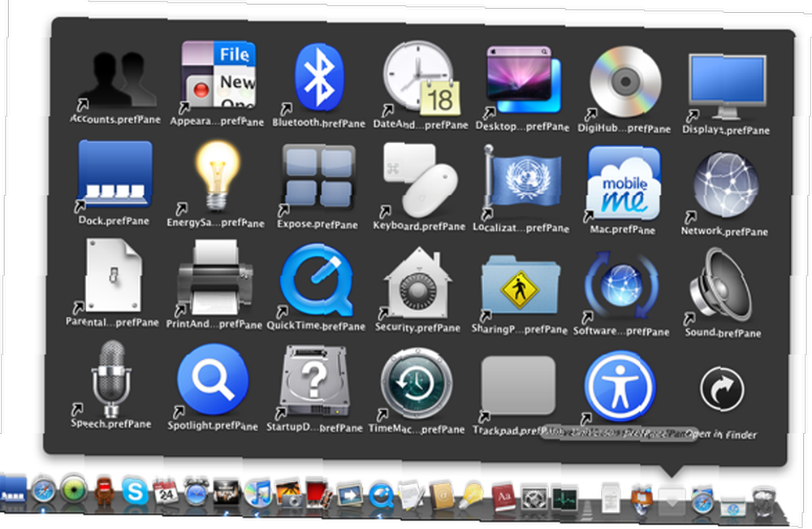Select the Network.prefPane globe
This screenshot has height=529, width=812.
pos(726,185)
